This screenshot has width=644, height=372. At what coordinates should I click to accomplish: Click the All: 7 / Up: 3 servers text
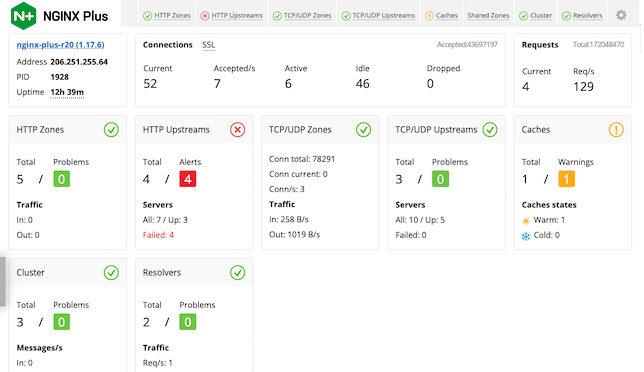165,220
